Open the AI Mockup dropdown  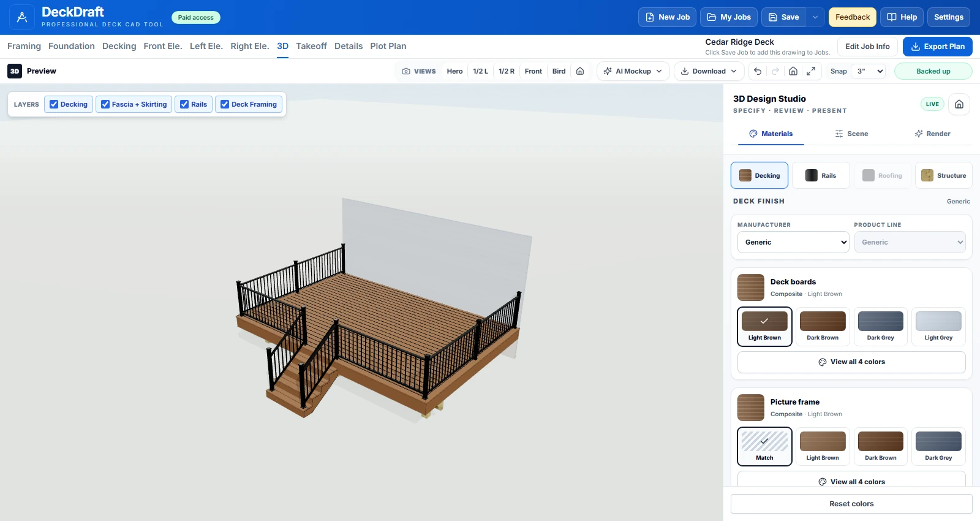633,71
